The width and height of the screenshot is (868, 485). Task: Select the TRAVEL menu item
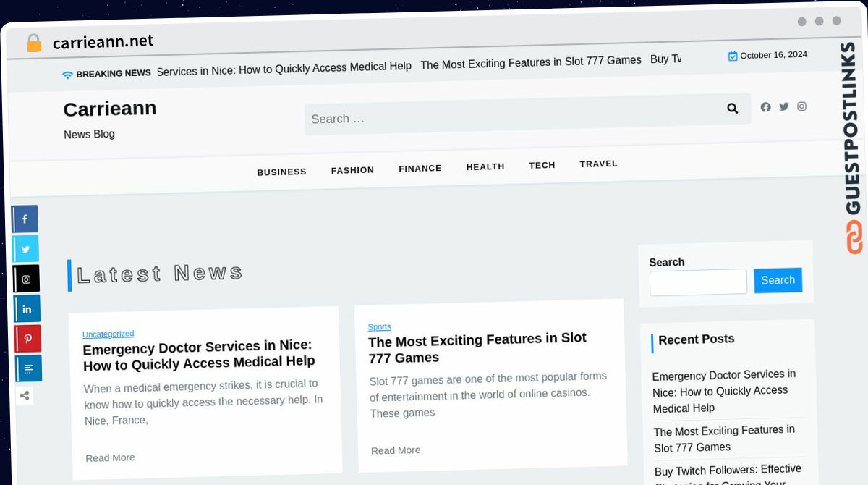pyautogui.click(x=598, y=164)
